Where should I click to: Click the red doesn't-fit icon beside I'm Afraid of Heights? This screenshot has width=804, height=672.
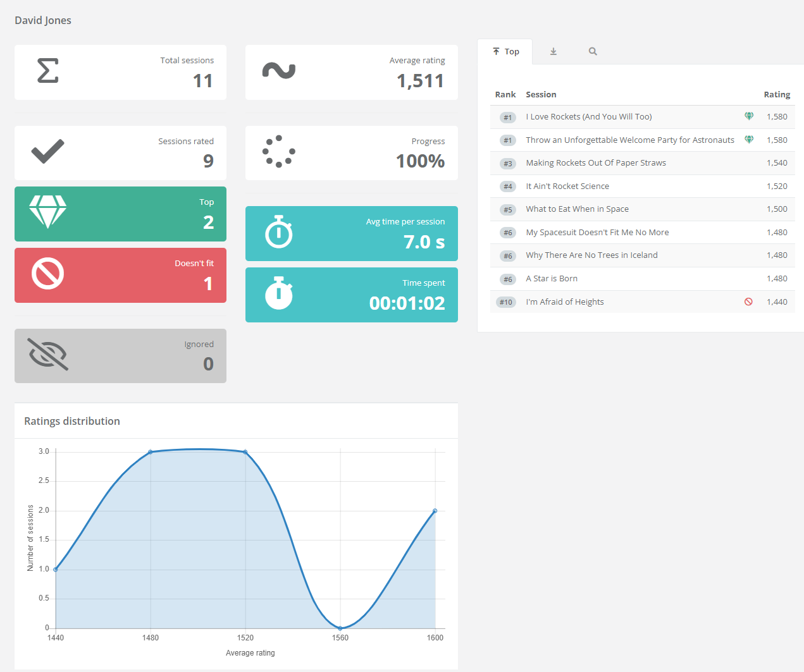click(x=748, y=302)
